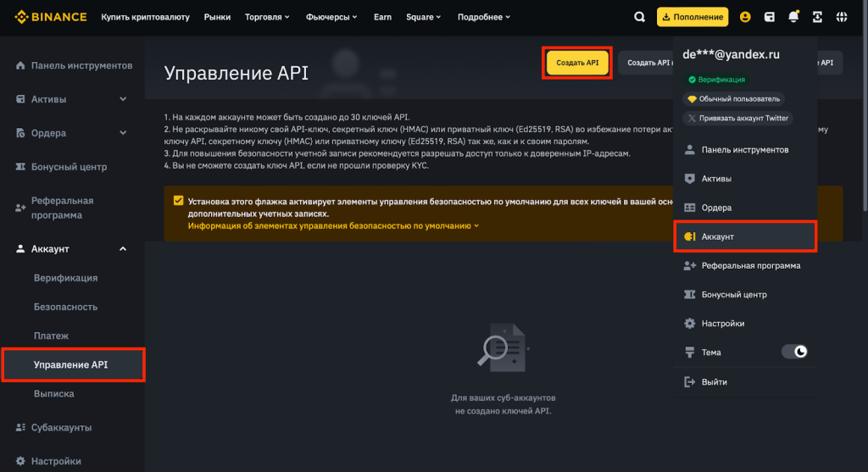
Task: Open the user profile icon in header
Action: click(x=745, y=17)
